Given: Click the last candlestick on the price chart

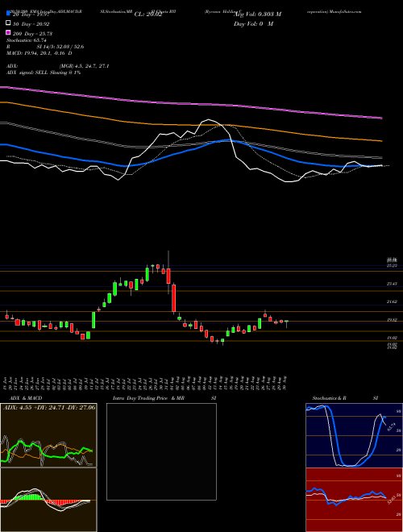Looking at the screenshot, I should [x=287, y=324].
